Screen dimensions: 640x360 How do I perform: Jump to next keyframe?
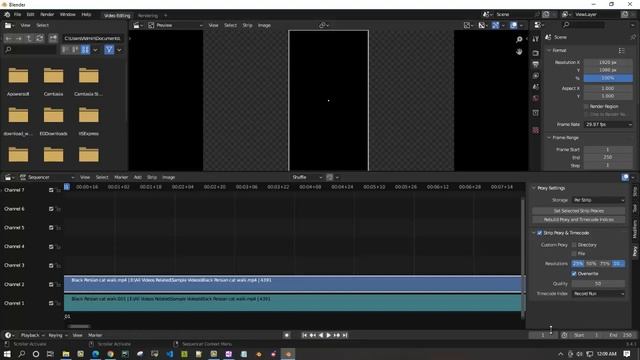(x=337, y=335)
